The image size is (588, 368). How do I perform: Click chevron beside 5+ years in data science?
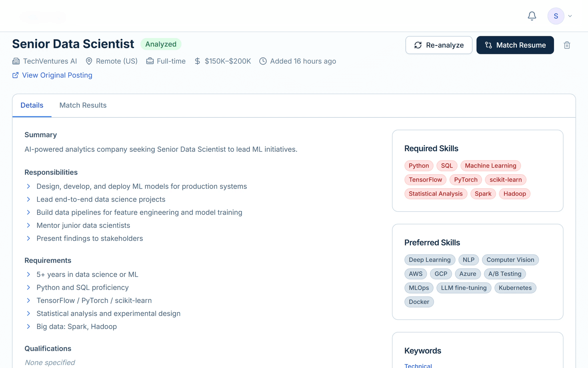click(x=28, y=274)
